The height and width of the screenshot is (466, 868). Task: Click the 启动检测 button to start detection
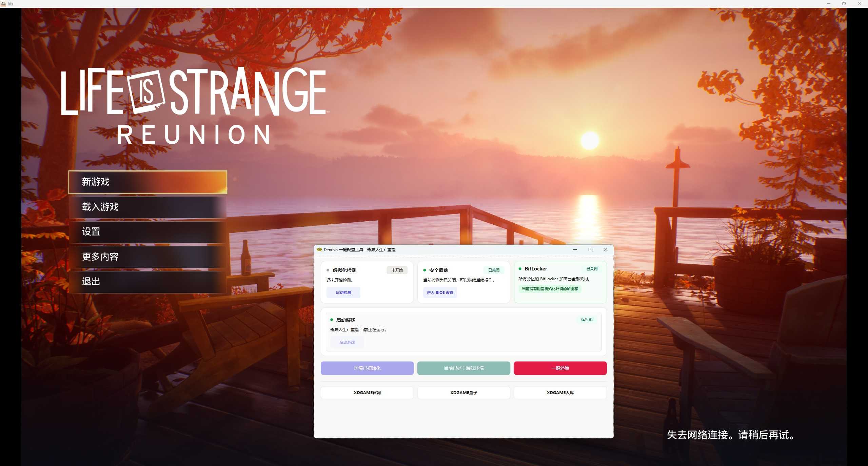point(343,292)
